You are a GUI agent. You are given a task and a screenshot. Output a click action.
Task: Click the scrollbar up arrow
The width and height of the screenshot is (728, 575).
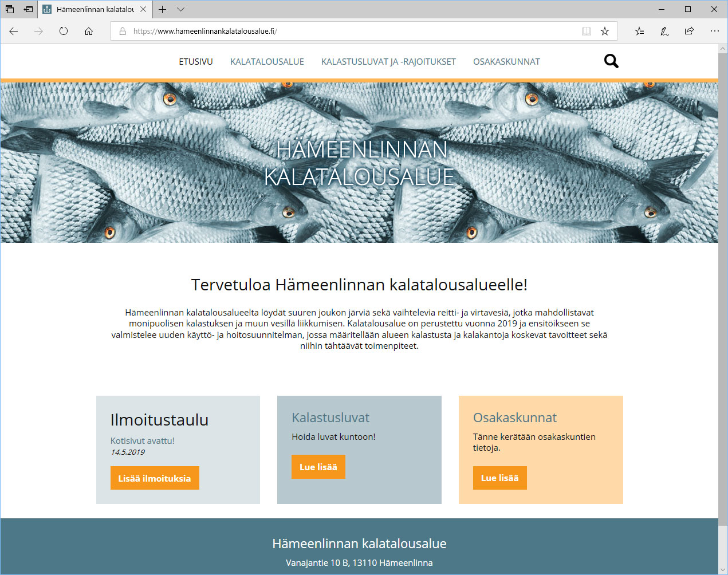click(x=723, y=49)
